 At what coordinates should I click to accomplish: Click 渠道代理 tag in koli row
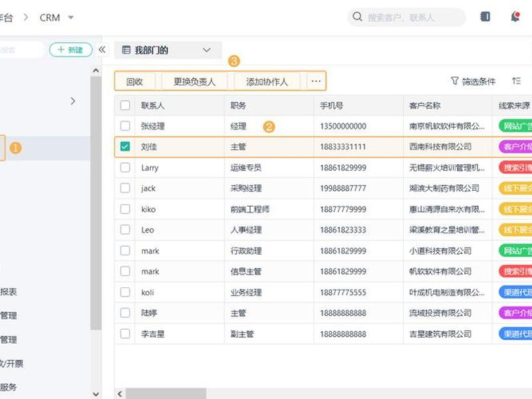[515, 292]
